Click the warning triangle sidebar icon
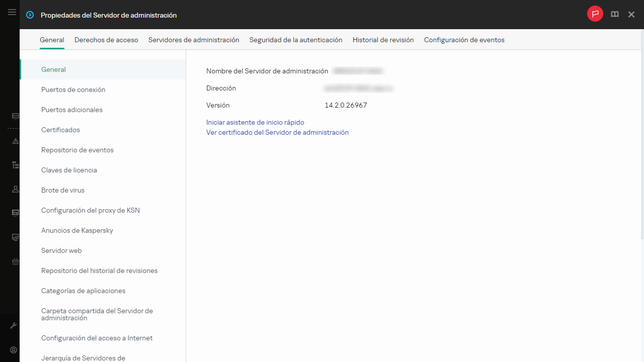The width and height of the screenshot is (644, 362). (15, 141)
